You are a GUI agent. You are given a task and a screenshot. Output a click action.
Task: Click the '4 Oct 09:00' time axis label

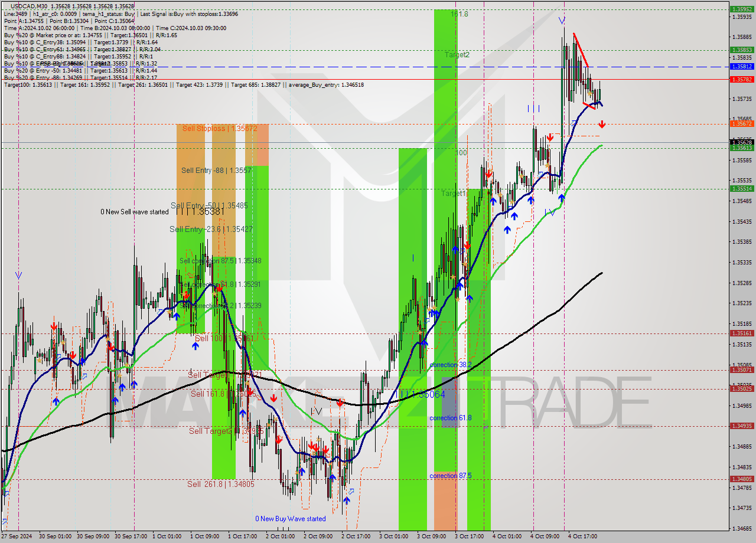(545, 537)
